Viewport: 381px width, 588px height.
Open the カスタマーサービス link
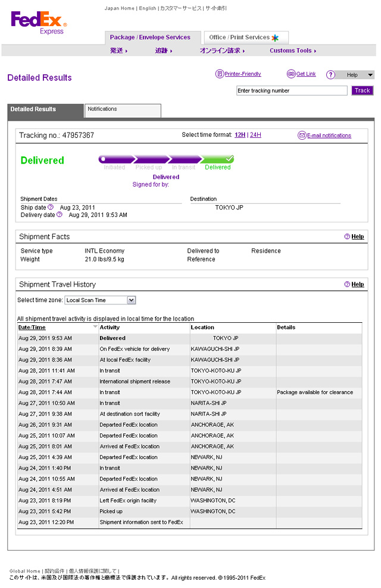(181, 8)
